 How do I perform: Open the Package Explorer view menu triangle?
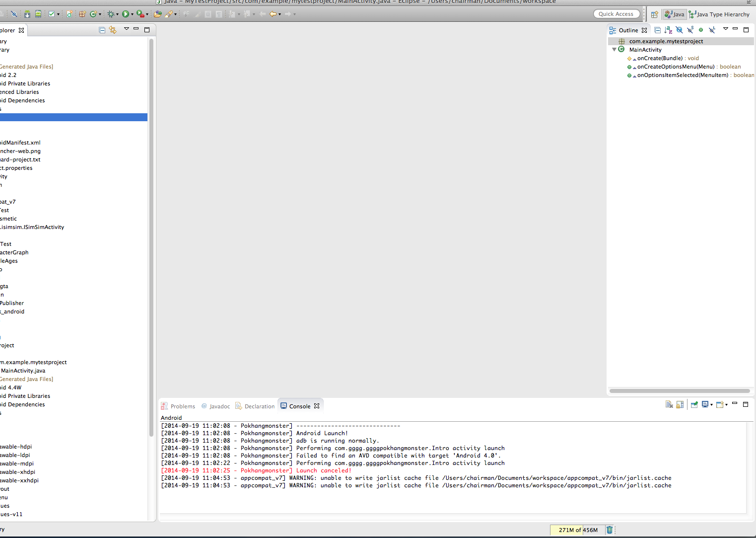[127, 29]
